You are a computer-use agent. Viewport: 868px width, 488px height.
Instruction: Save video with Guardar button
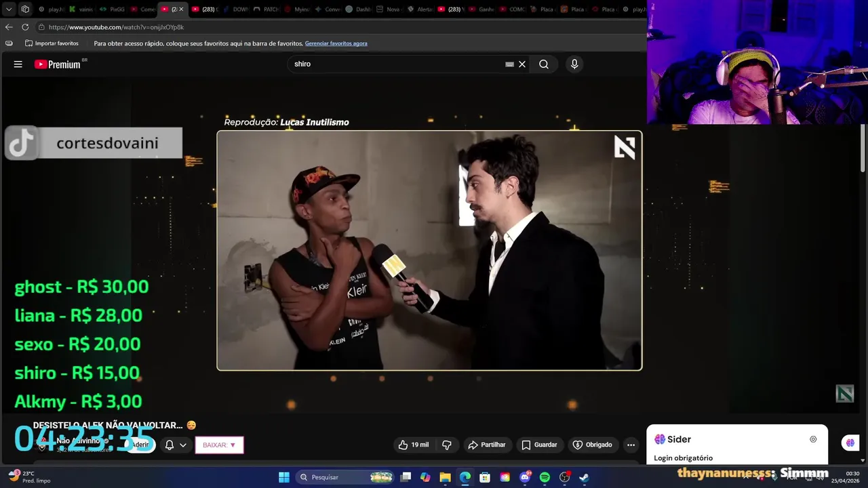coord(539,445)
